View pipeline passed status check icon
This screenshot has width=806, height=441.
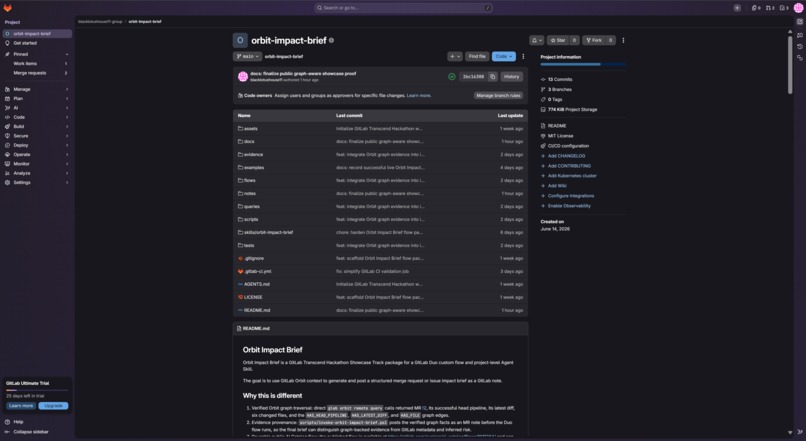tap(451, 77)
